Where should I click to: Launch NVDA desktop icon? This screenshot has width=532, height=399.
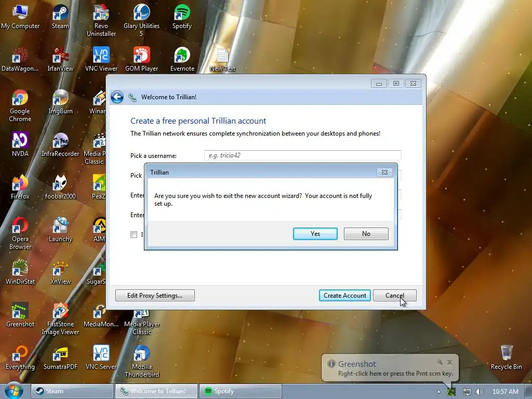(x=20, y=145)
